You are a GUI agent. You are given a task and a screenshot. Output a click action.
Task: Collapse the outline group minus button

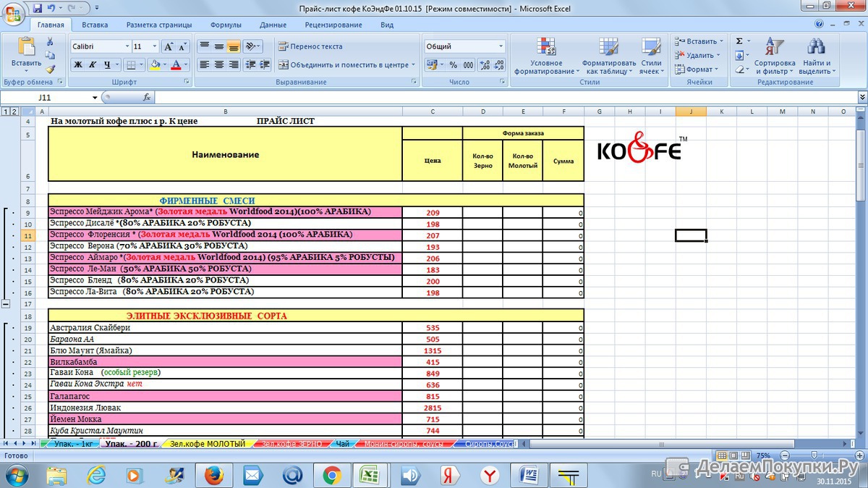point(6,304)
